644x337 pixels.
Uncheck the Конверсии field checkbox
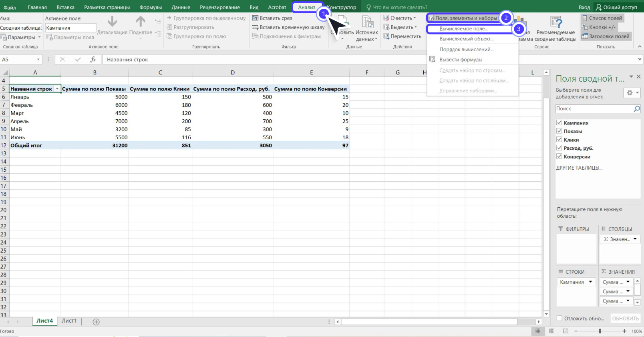[x=559, y=156]
